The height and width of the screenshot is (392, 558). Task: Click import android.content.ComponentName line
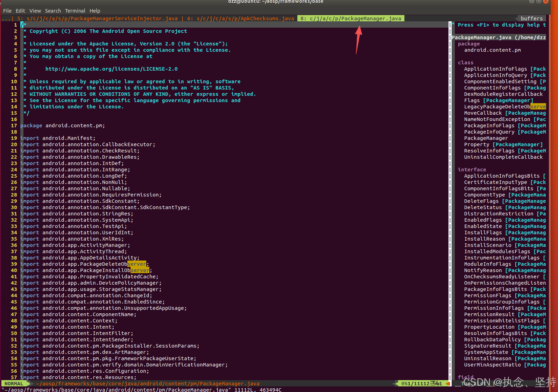(78, 314)
